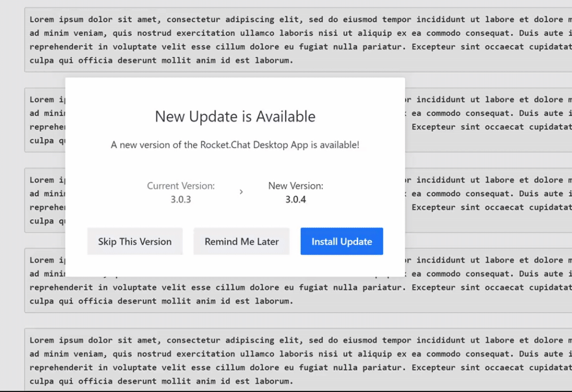572x392 pixels.
Task: Click the 3.0.3 version number
Action: coord(181,199)
